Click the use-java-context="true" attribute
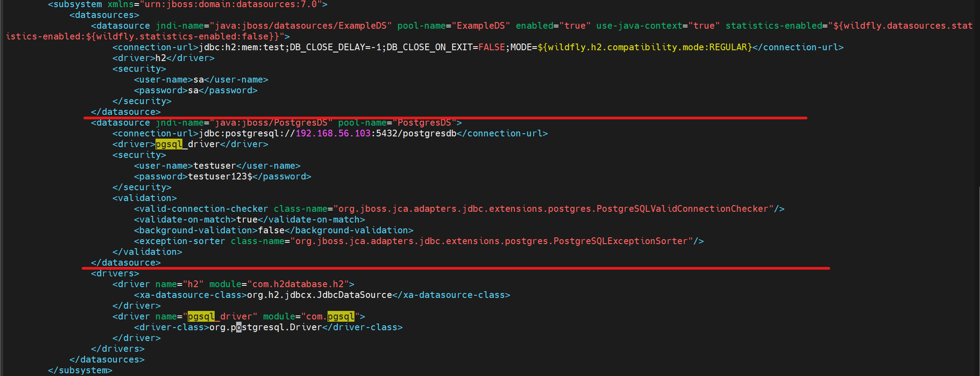980x376 pixels. click(x=658, y=26)
